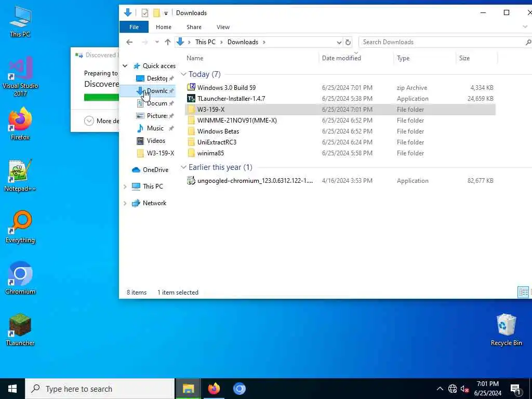Click the New folder icon in the title bar
The width and height of the screenshot is (532, 399).
point(156,13)
